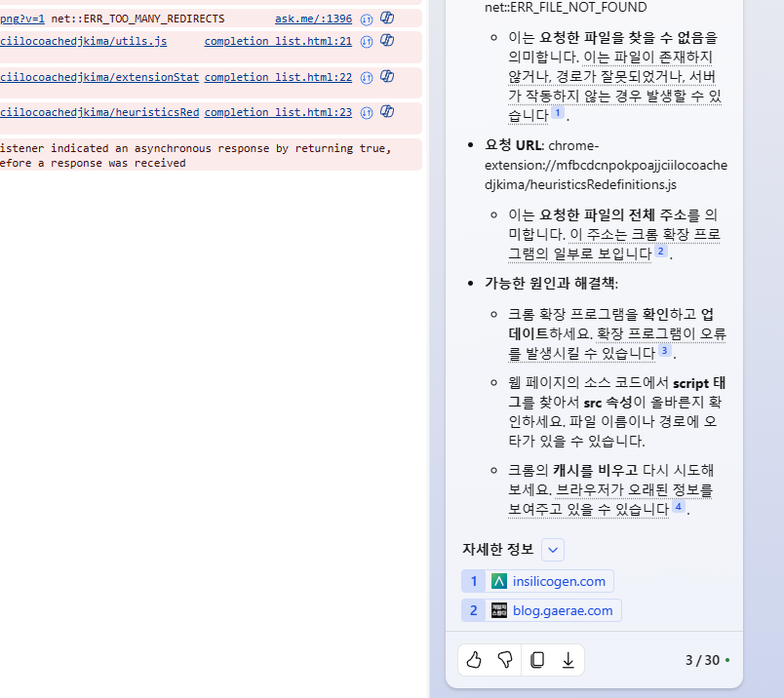Click citation superscript 3

[x=664, y=351]
